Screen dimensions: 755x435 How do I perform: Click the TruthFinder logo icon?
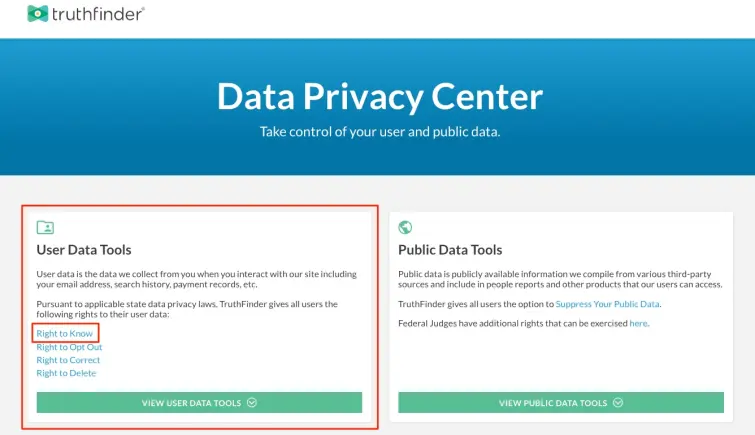click(39, 13)
